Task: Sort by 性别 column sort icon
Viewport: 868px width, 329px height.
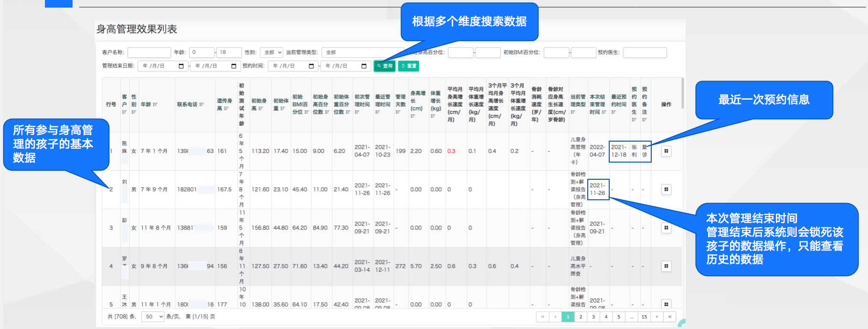Action: 134,112
